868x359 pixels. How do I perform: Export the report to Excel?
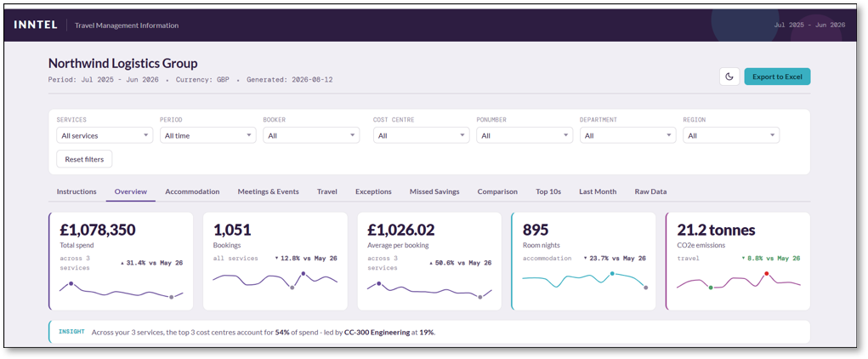tap(777, 77)
